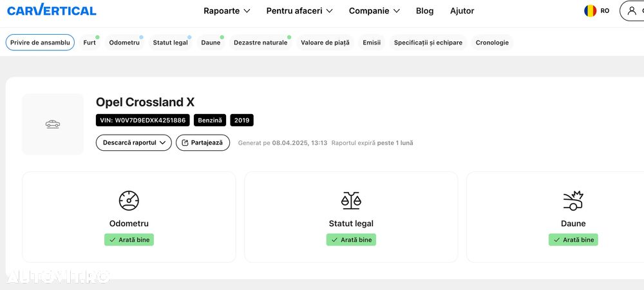Click the Odometru card heading
644x290 pixels.
coord(129,224)
